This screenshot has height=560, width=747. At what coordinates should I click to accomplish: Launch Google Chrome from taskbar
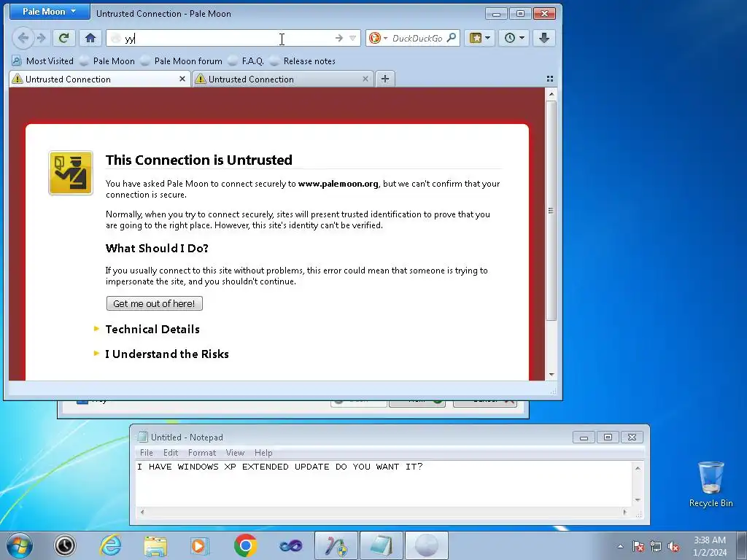point(245,545)
